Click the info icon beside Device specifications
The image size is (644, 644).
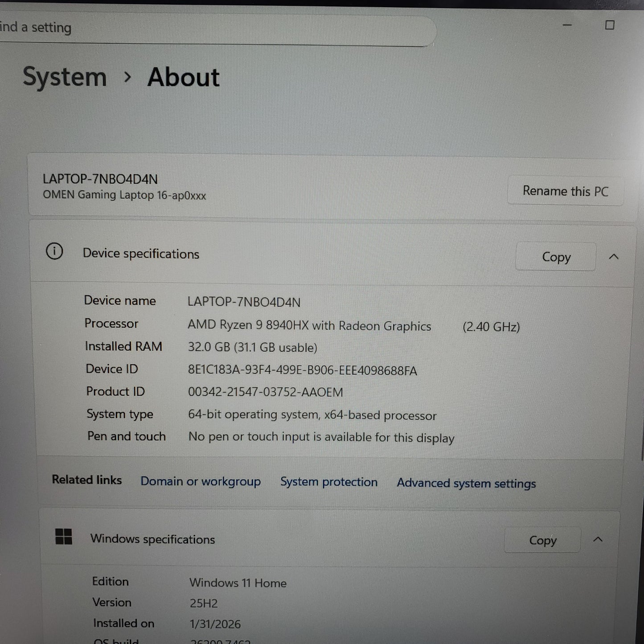point(54,251)
